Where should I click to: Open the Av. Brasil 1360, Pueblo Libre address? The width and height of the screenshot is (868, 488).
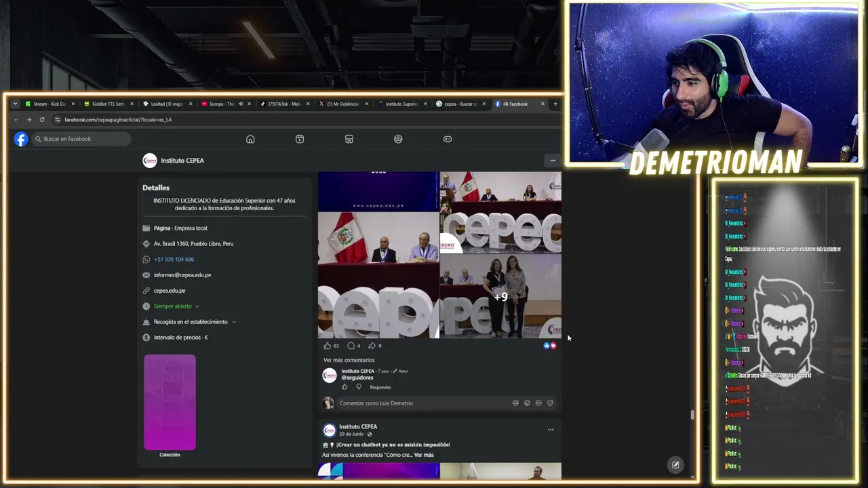pos(193,244)
